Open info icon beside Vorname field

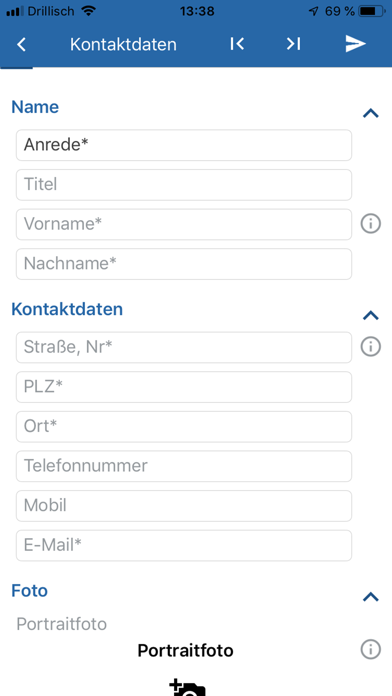coord(371,224)
